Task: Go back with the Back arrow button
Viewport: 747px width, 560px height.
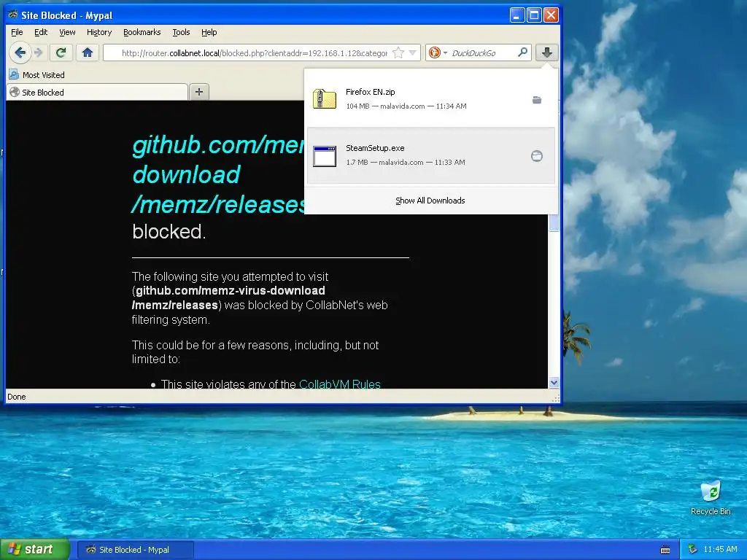Action: click(x=20, y=52)
